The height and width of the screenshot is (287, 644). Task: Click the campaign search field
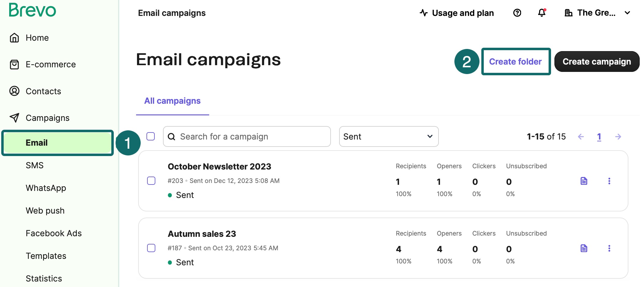[x=246, y=136]
